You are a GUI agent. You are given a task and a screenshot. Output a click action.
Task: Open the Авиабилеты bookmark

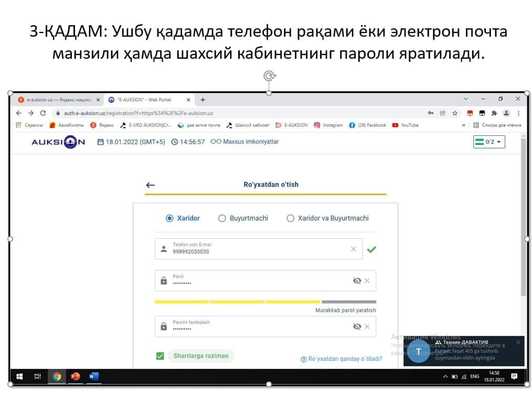(x=67, y=125)
